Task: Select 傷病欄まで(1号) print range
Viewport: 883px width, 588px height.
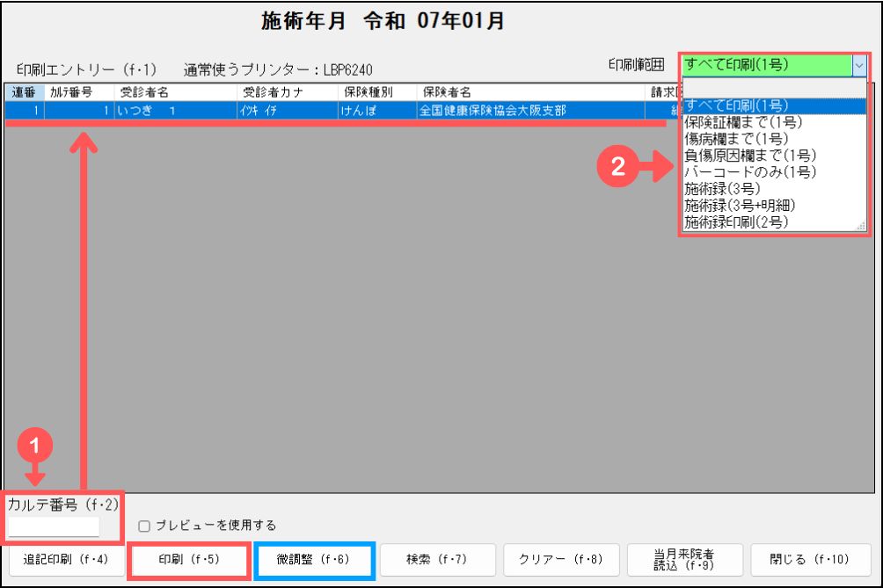Action: coord(735,139)
